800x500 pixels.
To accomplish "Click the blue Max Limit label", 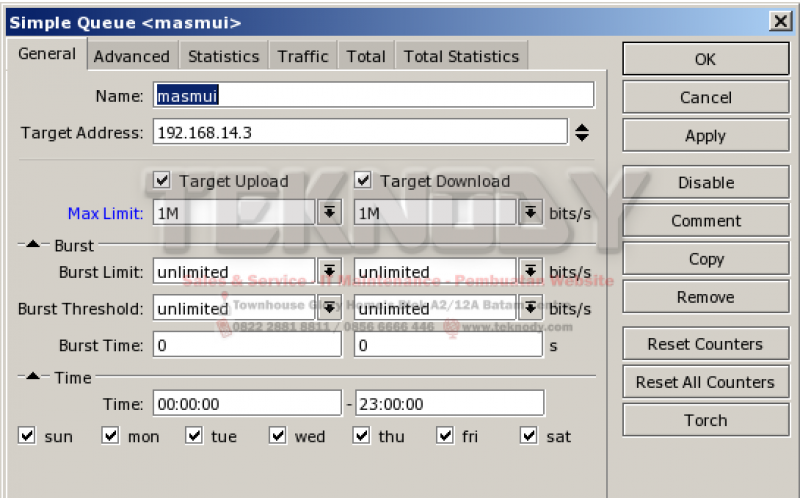I will click(x=106, y=213).
